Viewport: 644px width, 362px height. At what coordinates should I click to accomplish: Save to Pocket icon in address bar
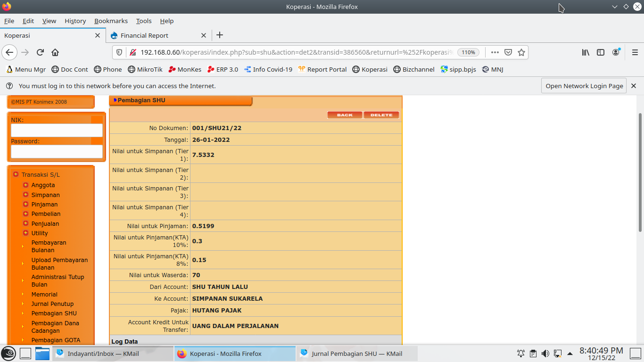click(x=508, y=52)
